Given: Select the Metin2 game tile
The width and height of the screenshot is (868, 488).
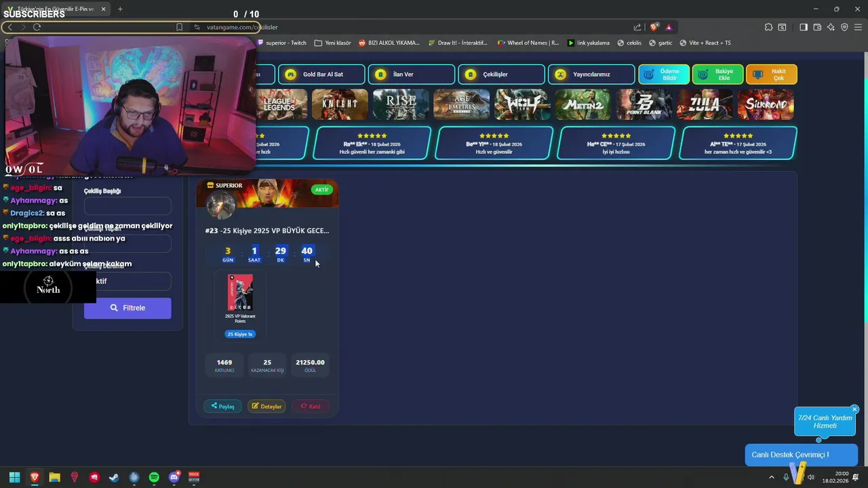Looking at the screenshot, I should [x=583, y=104].
